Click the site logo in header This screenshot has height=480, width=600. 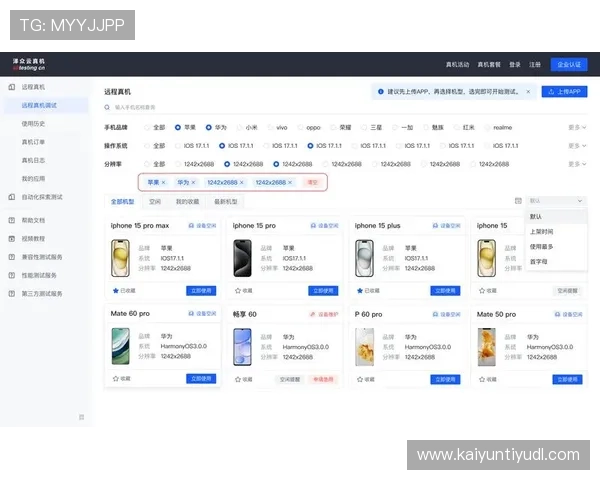(x=29, y=64)
